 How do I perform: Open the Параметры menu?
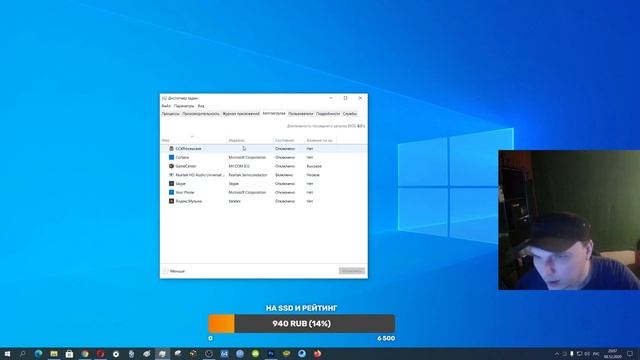184,106
